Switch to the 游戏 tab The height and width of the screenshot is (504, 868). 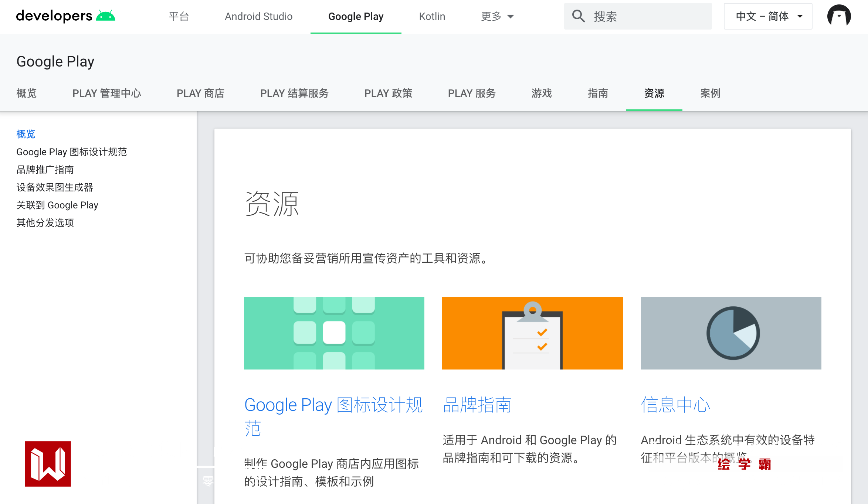(542, 93)
